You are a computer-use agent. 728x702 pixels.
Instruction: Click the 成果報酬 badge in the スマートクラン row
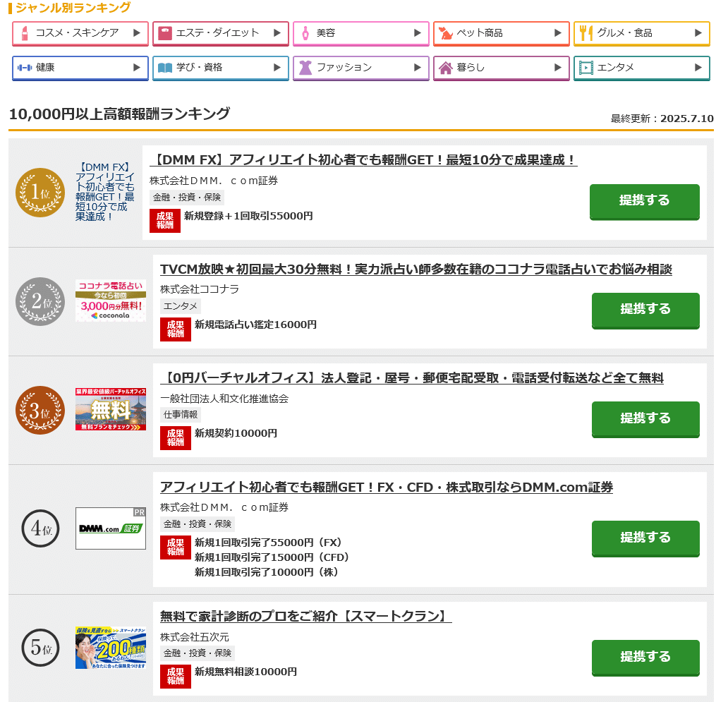click(176, 677)
